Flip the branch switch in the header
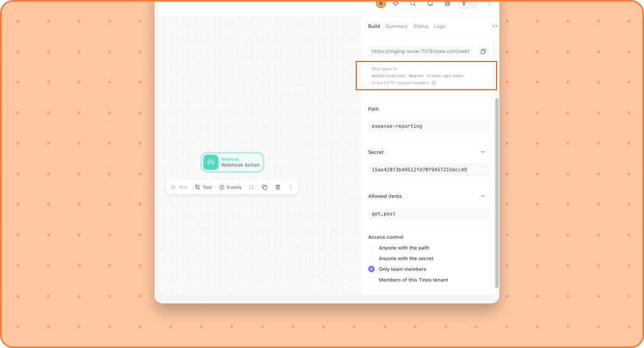Viewport: 644px width, 348px height. tap(468, 4)
